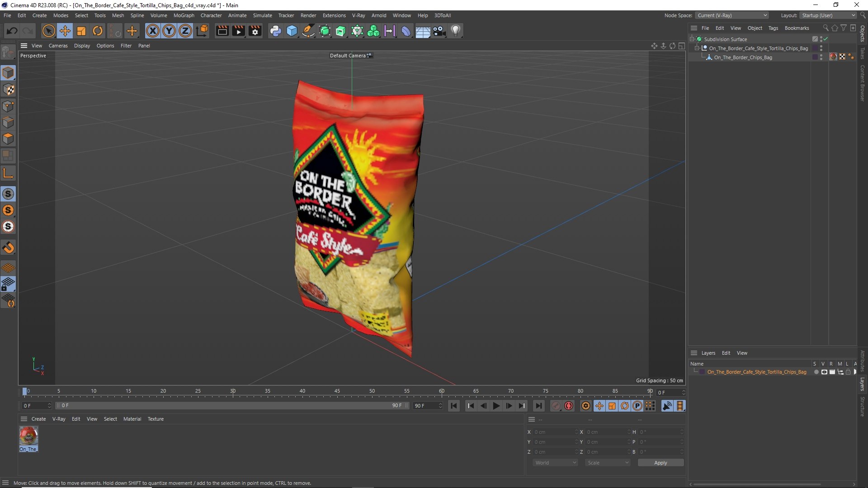Viewport: 868px width, 488px height.
Task: Collapse the On_The_Border_Cafe_Style_Tortilla_Chips_Bag null node
Action: 697,48
